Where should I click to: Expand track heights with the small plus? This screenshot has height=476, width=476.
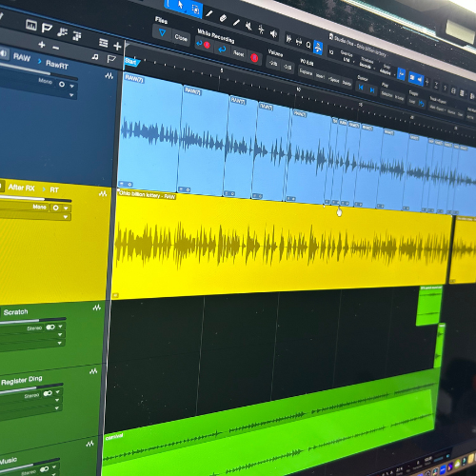pyautogui.click(x=42, y=45)
